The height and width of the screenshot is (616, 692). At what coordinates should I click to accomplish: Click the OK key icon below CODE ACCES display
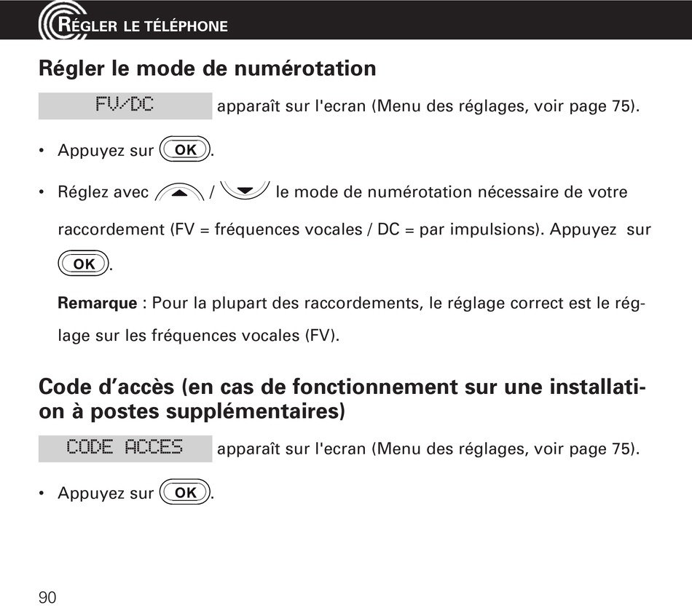point(185,492)
